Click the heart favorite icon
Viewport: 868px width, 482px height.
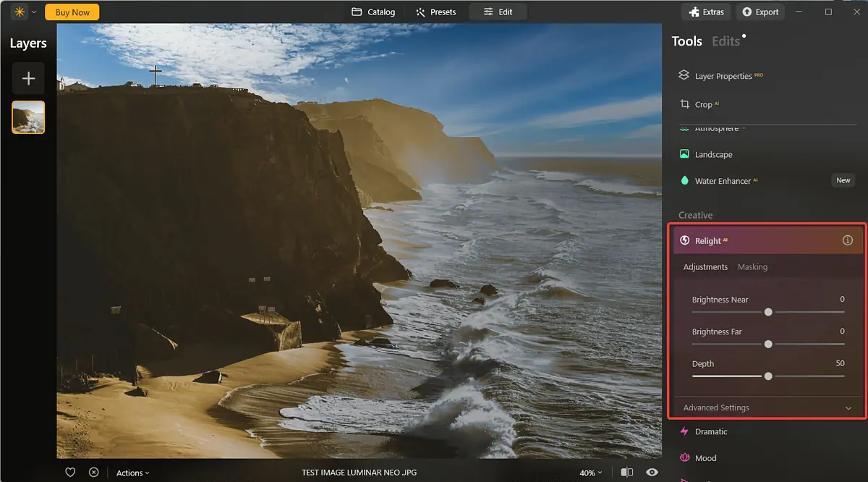[x=70, y=472]
